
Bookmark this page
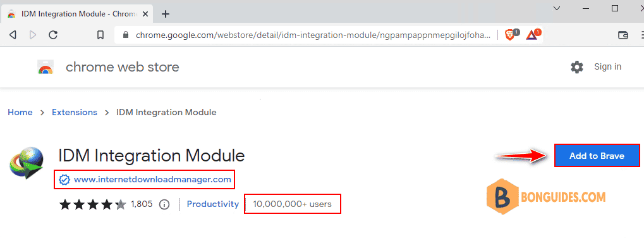(100, 35)
